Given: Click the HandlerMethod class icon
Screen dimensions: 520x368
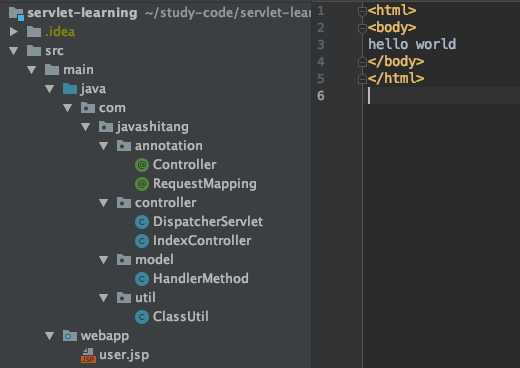Looking at the screenshot, I should click(x=142, y=279).
